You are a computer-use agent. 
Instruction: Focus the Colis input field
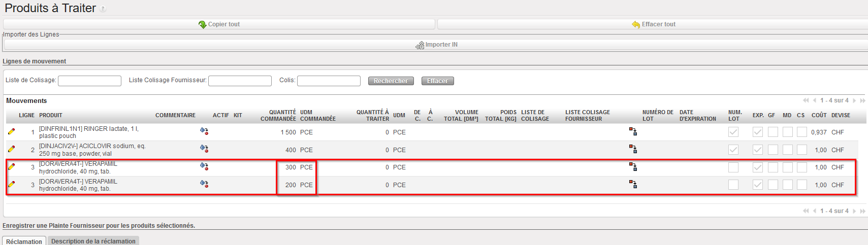coord(329,81)
